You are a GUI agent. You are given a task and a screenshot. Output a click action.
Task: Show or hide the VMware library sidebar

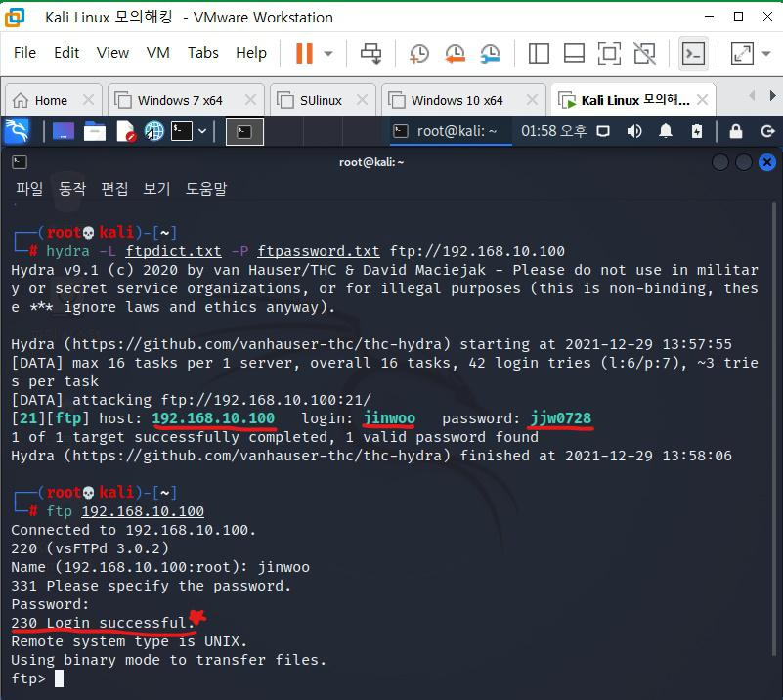539,53
